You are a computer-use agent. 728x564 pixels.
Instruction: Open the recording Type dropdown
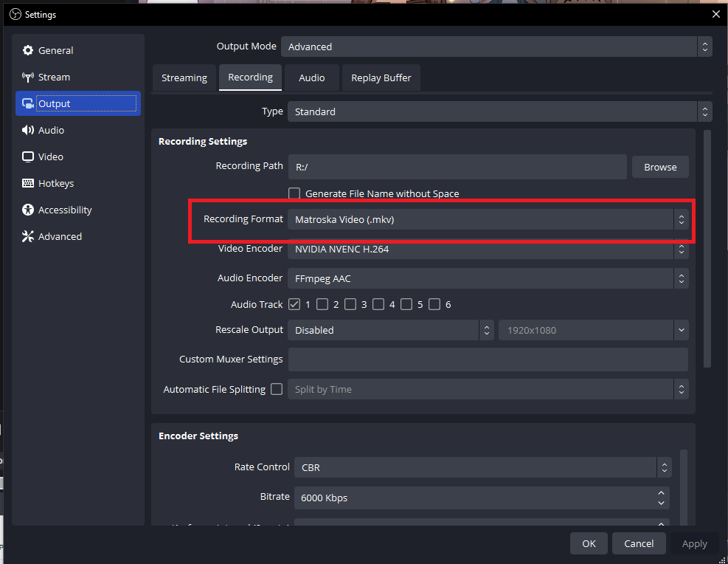499,111
